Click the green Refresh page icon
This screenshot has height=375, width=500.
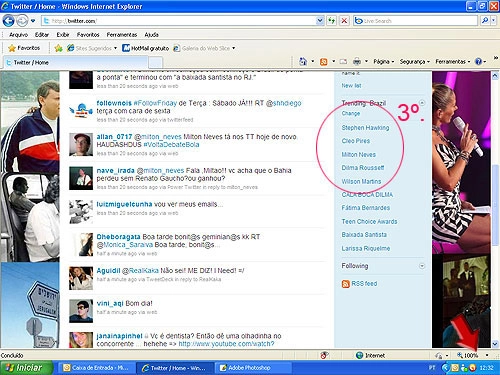[x=331, y=21]
